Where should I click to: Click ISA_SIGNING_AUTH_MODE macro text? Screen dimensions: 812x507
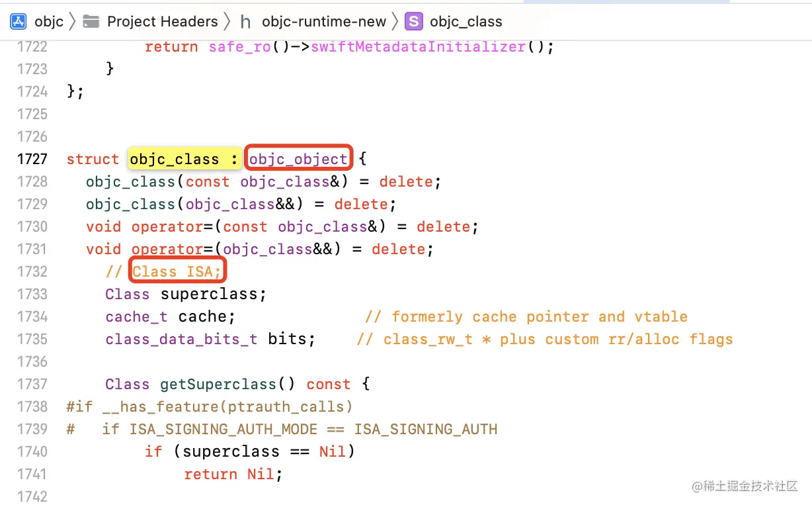click(223, 429)
